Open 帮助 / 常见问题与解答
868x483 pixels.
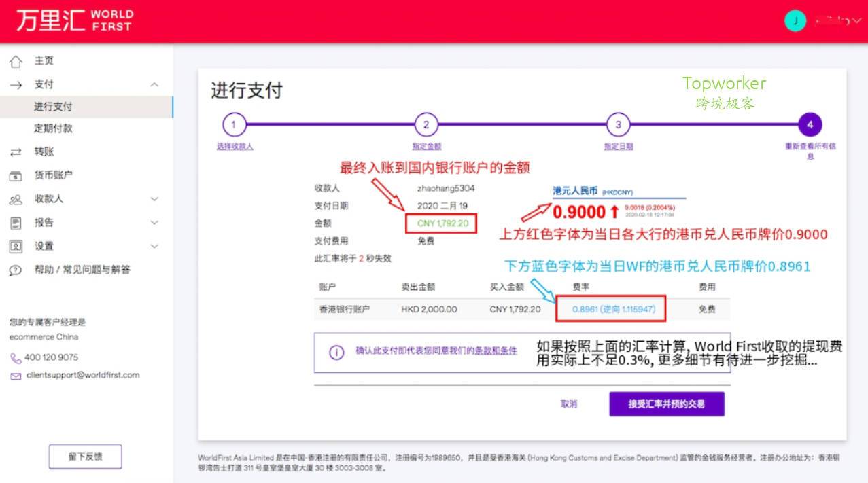point(82,270)
